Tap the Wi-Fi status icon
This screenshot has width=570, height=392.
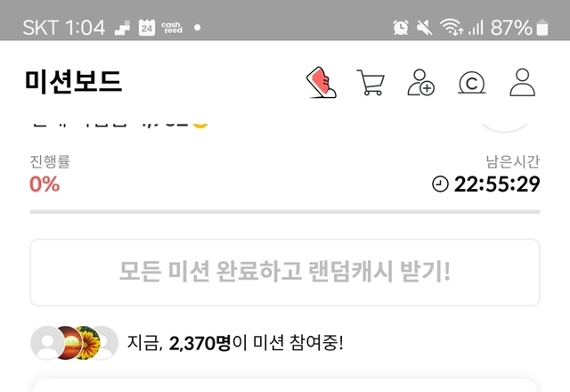(452, 28)
